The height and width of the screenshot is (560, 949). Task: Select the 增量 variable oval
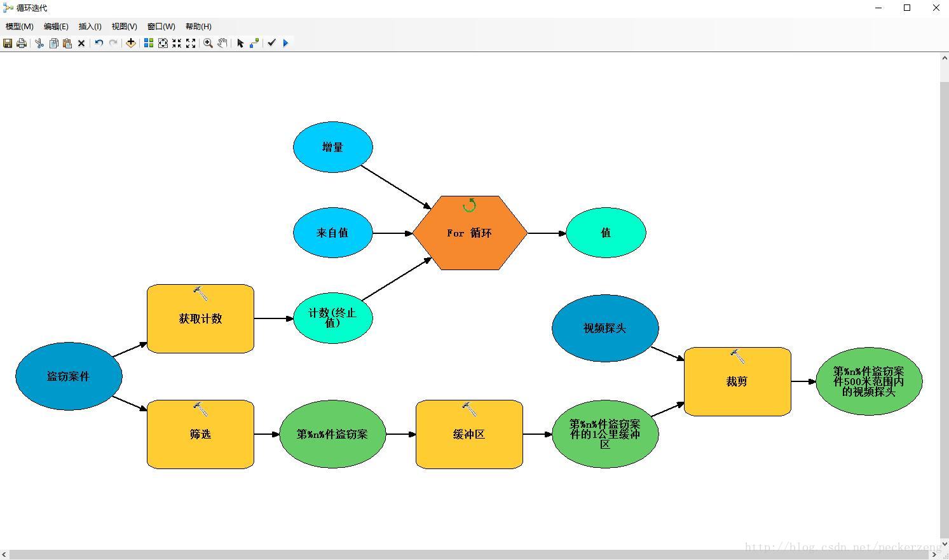click(332, 147)
